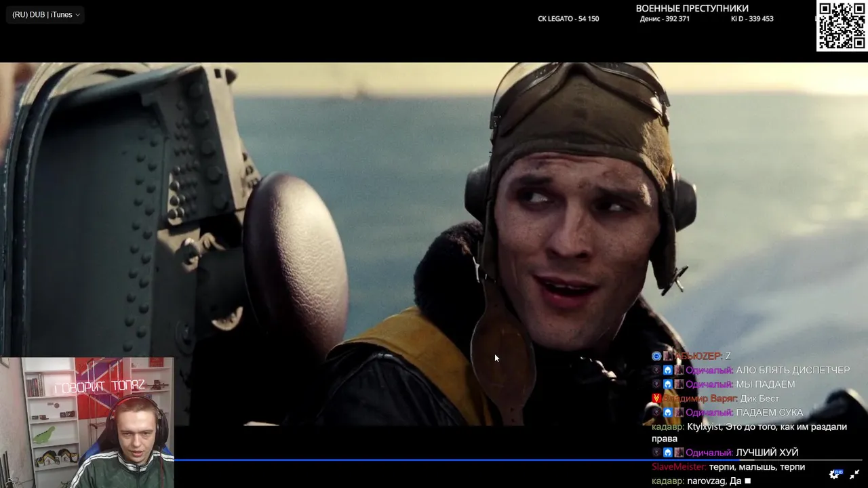Click the streamer webcam overlay
Screen dimensions: 868x488
point(87,423)
